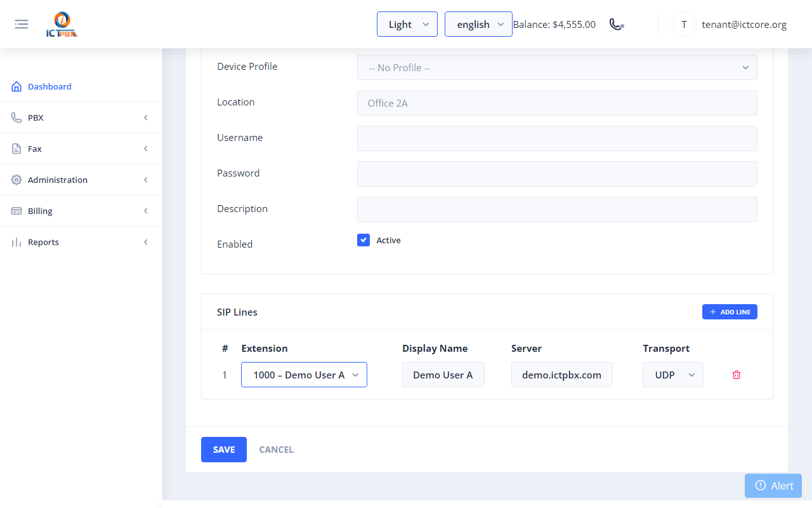The height and width of the screenshot is (508, 812).
Task: Open the Device Profile dropdown
Action: [557, 67]
